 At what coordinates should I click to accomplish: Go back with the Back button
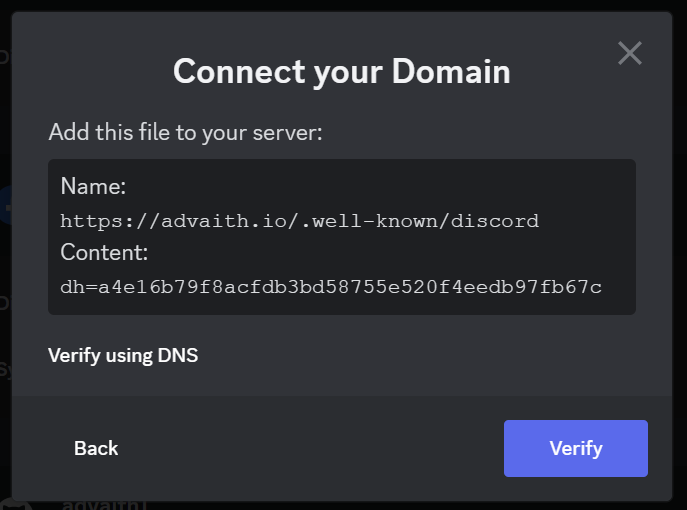[96, 448]
